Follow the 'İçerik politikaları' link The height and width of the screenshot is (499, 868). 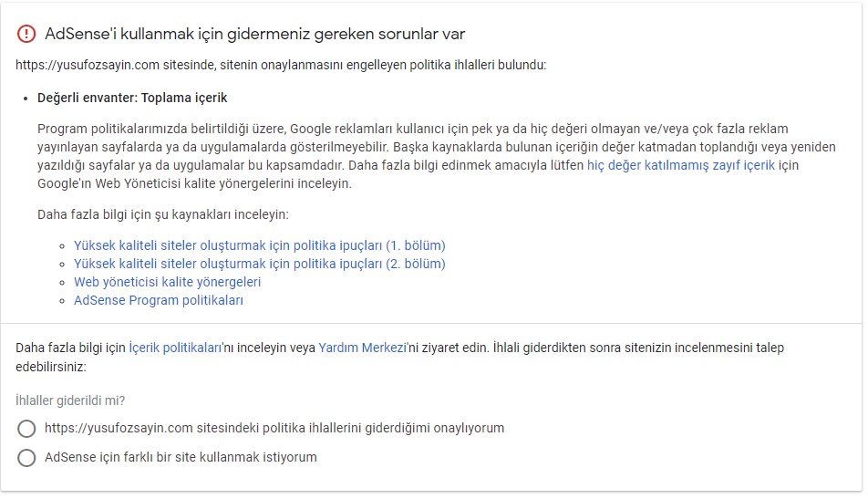coord(175,348)
